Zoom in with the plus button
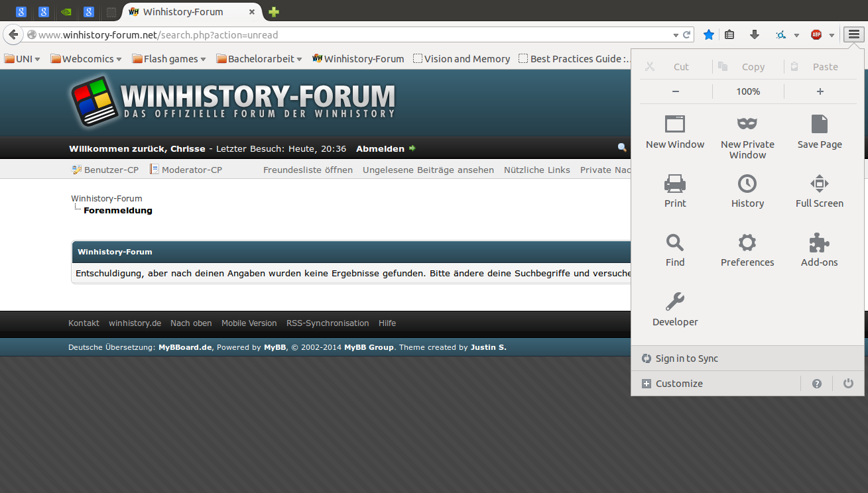 coord(820,91)
